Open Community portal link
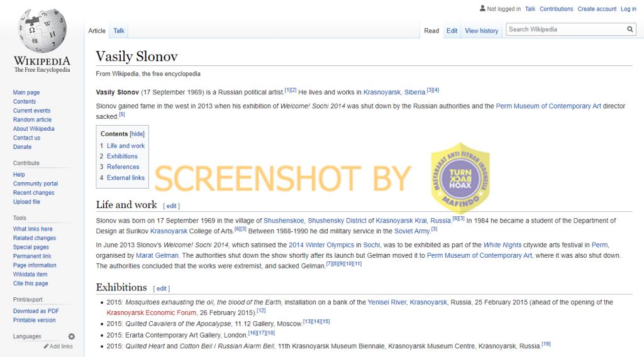Screen dimensions: 644x357 [x=35, y=184]
